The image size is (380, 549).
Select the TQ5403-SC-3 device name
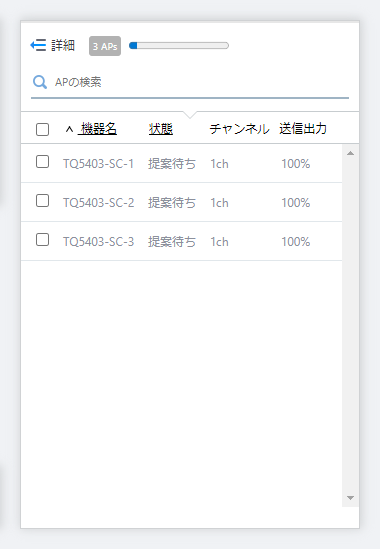pos(98,242)
